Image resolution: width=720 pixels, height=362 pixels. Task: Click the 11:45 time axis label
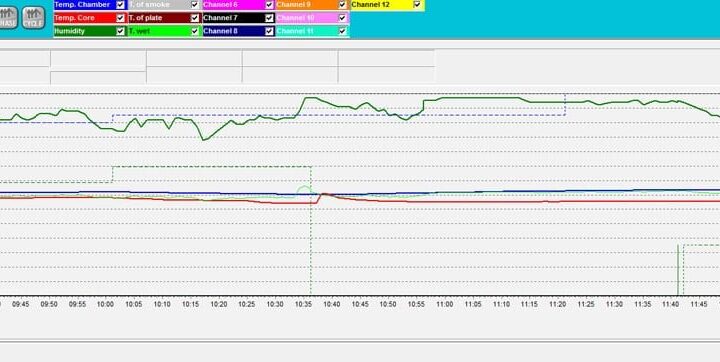[x=699, y=304]
